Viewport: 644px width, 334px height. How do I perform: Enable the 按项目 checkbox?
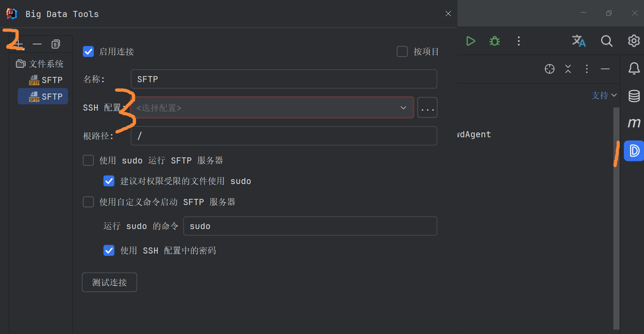click(402, 52)
